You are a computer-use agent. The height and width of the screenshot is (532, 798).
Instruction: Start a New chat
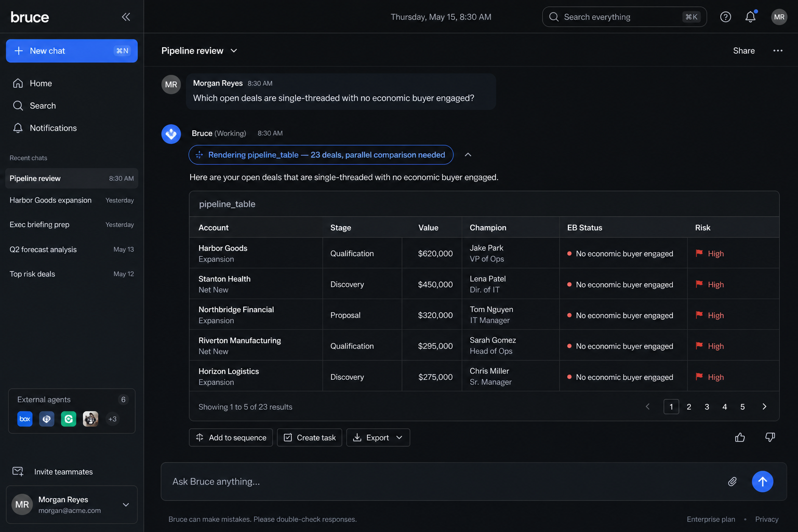click(x=72, y=51)
